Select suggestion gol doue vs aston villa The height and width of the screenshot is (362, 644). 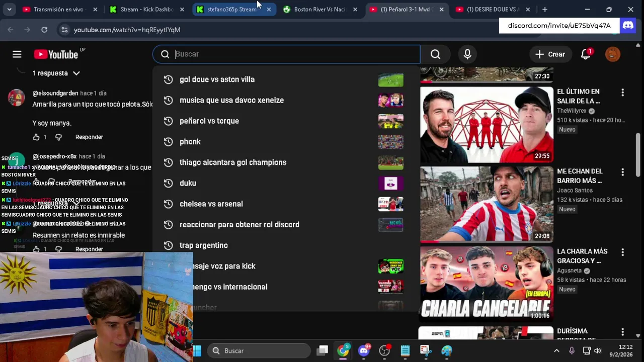[286, 79]
